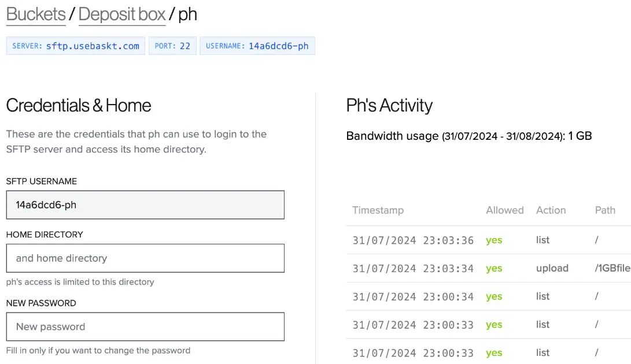631x364 pixels.
Task: Click the Bandwidth usage summary text
Action: [468, 136]
